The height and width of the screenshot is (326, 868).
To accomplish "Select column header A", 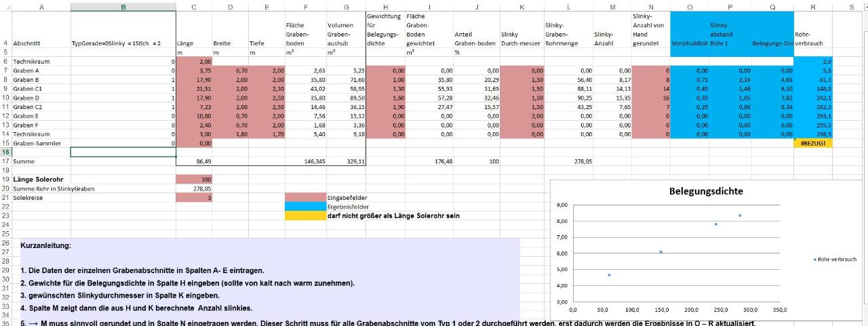I will 41,6.
